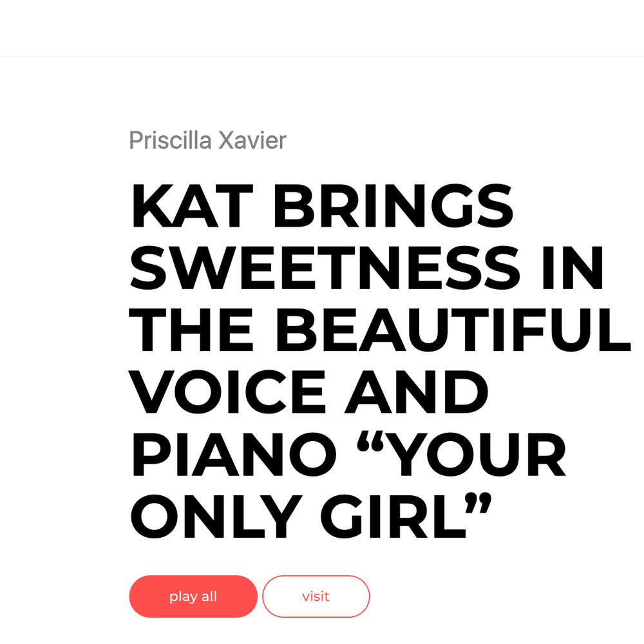Click the first name Priscilla in byline
The image size is (644, 644).
point(171,141)
